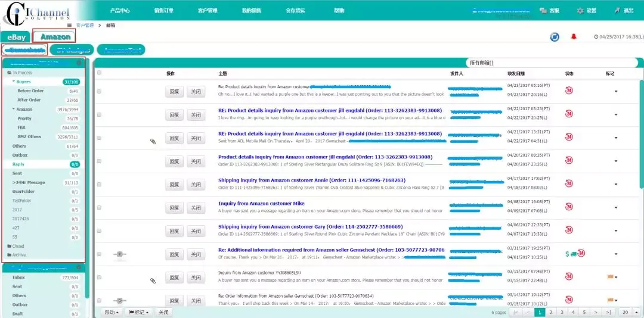Open mark dropdown arrow for Gary inquiry

615,230
